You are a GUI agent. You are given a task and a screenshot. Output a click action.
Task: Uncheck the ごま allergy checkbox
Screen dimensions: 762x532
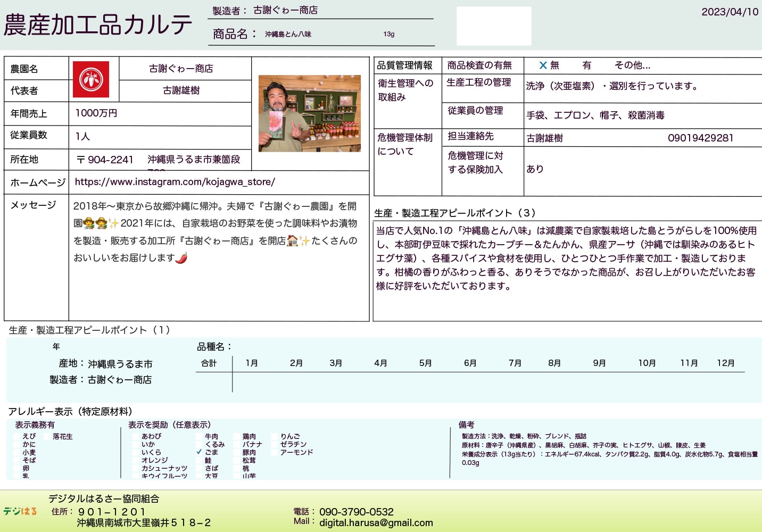coord(200,452)
